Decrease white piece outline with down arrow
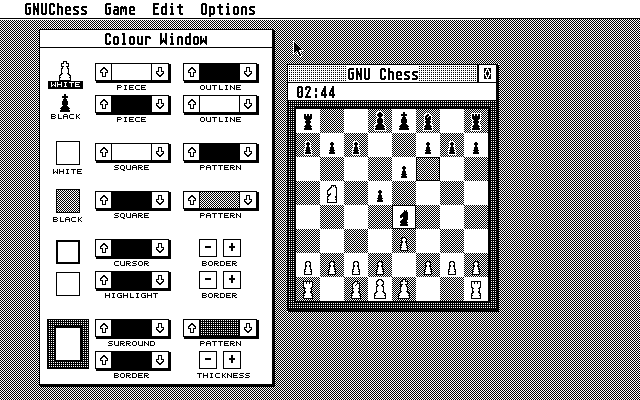Viewport: 640px width, 400px height. [x=248, y=72]
